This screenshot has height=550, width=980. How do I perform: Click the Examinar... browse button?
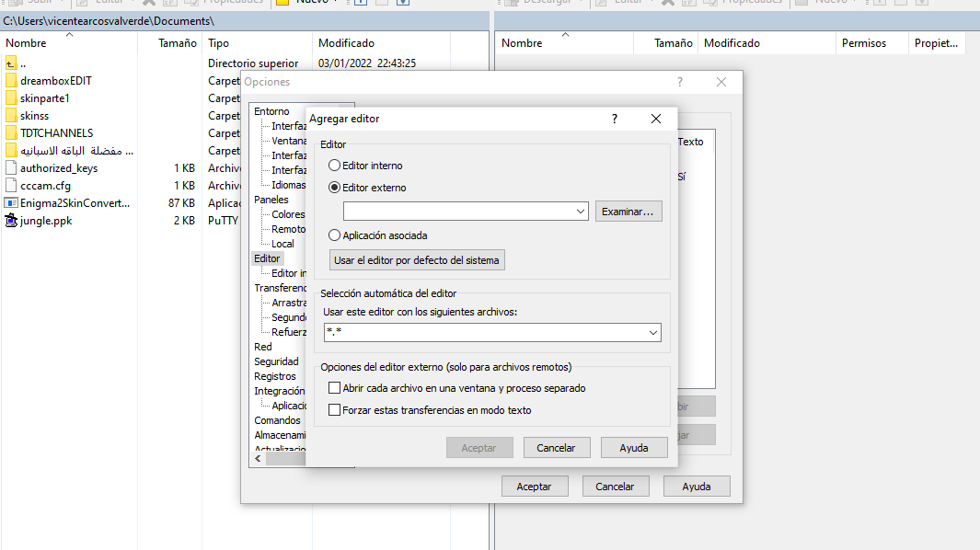(628, 212)
